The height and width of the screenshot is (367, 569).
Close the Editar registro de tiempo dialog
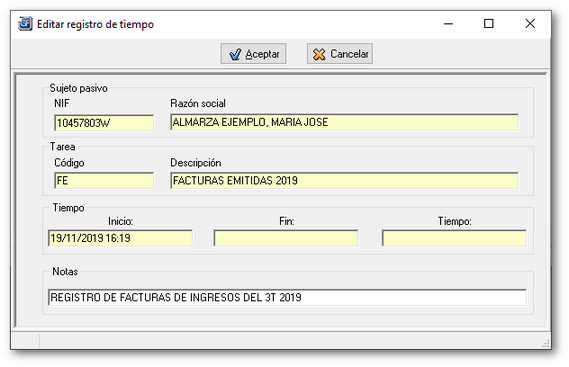(530, 24)
